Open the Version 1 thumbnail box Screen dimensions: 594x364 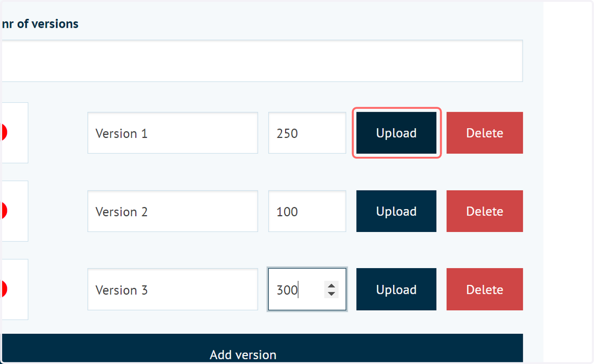(14, 133)
